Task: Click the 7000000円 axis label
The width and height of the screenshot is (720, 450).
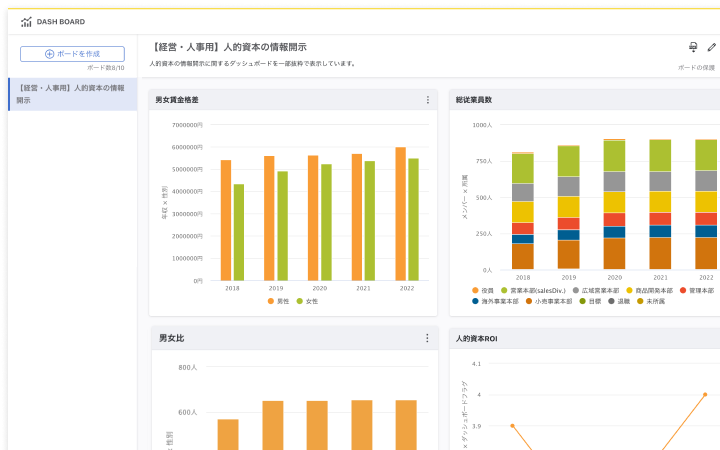Action: click(187, 125)
